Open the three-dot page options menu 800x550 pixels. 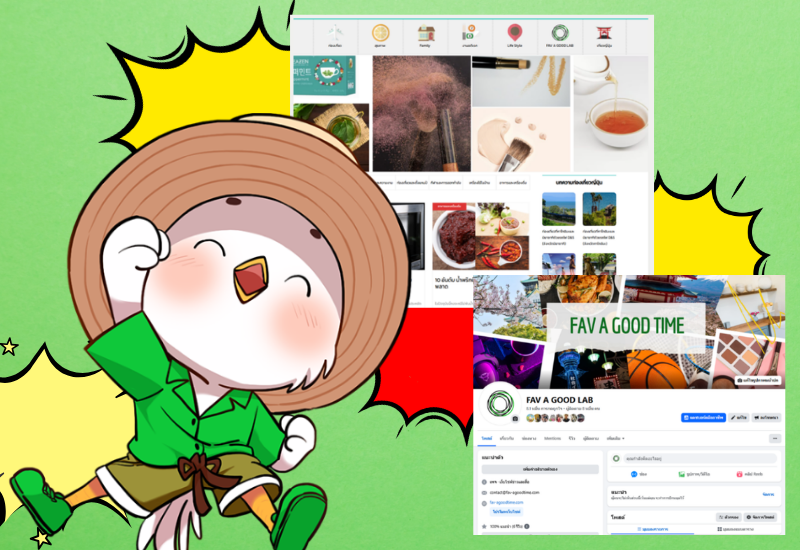[774, 439]
